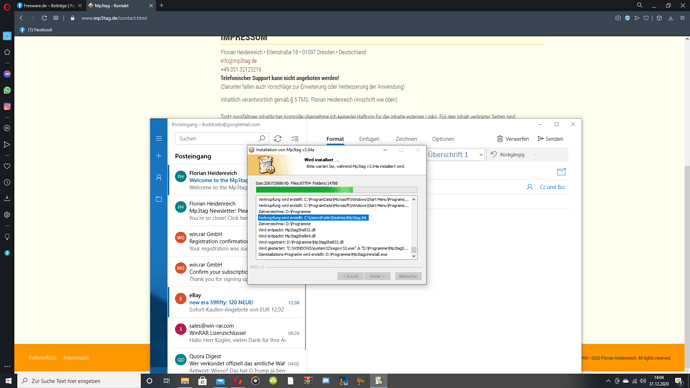Click the installer log scrollbar up arrow

414,200
